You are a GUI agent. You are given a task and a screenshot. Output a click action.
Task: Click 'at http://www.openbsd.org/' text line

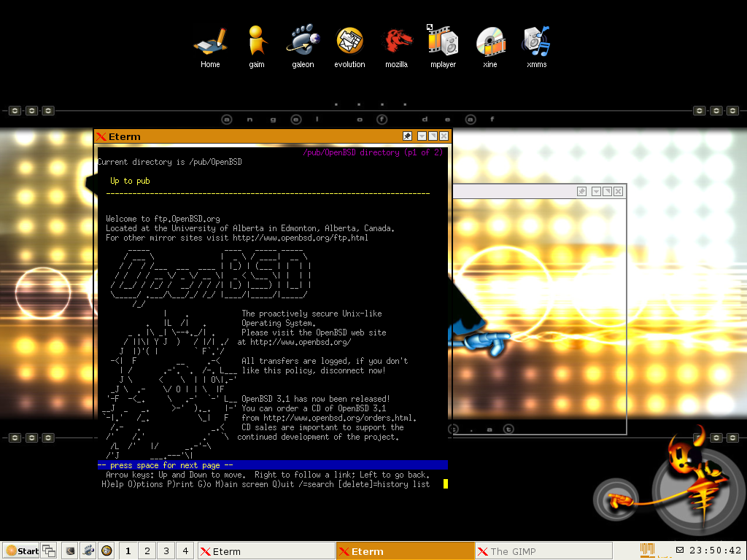coord(294,342)
